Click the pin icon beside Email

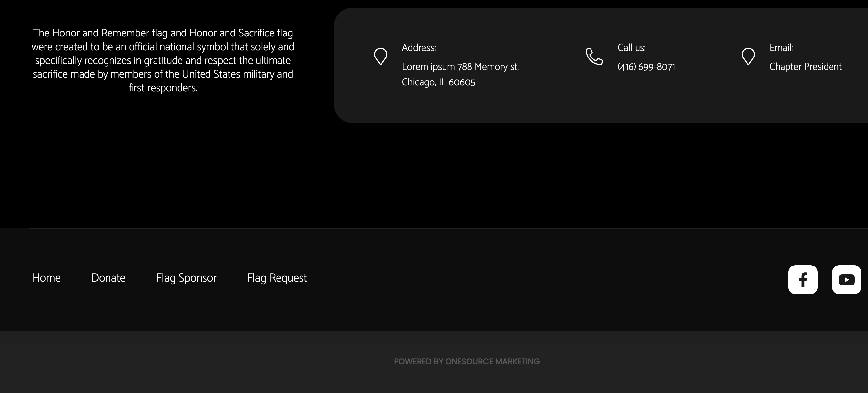(748, 57)
